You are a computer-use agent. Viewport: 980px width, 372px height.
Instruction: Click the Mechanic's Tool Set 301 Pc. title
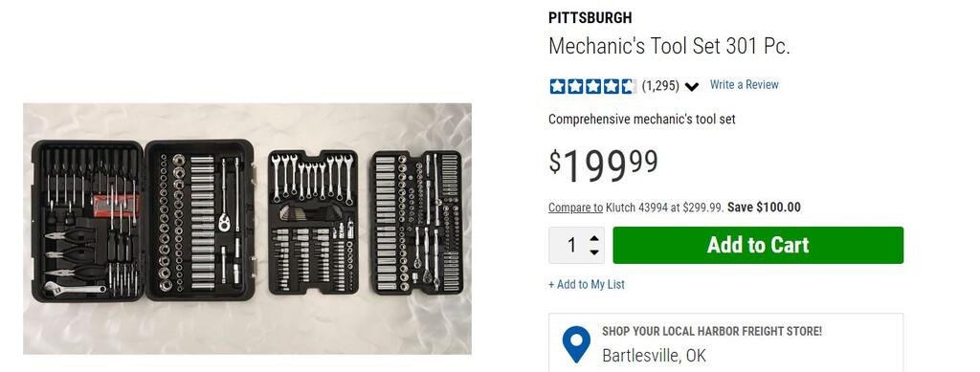coord(669,46)
